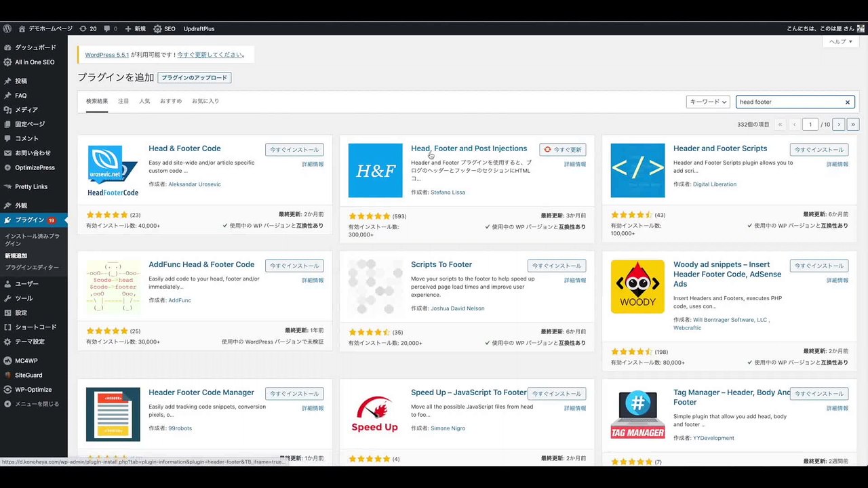Switch to Popular (人気) tab
This screenshot has height=488, width=868.
pos(144,101)
